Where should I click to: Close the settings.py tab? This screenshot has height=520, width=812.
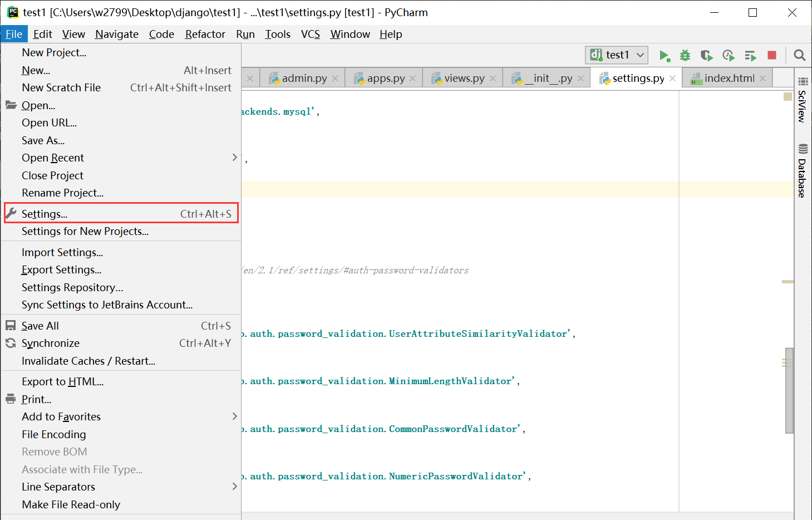coord(672,79)
